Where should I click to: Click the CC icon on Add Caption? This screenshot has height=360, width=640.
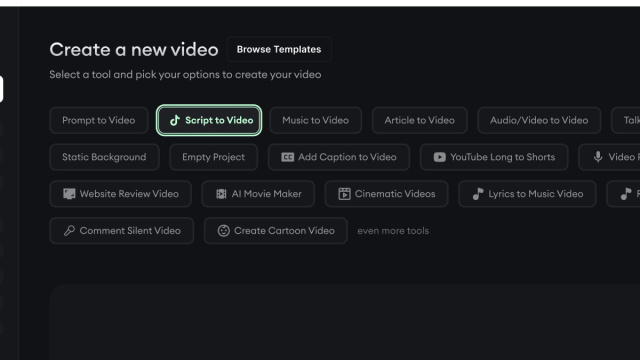click(x=287, y=157)
